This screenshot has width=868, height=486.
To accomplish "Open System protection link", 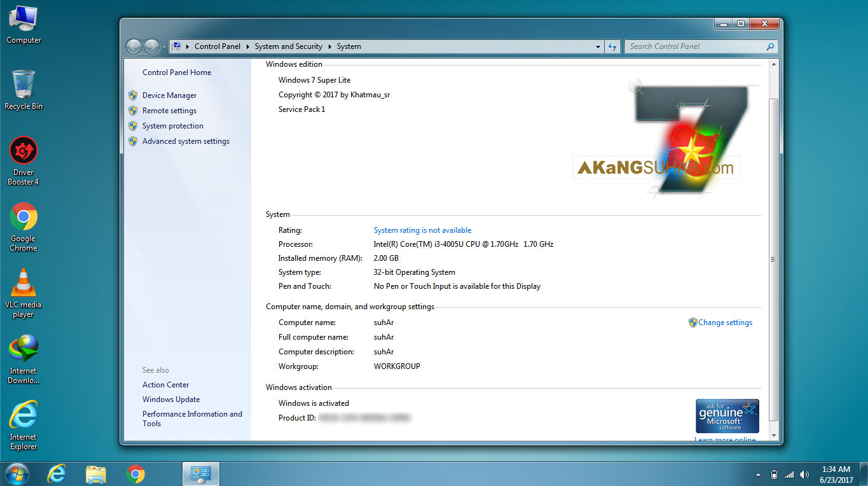I will coord(173,126).
